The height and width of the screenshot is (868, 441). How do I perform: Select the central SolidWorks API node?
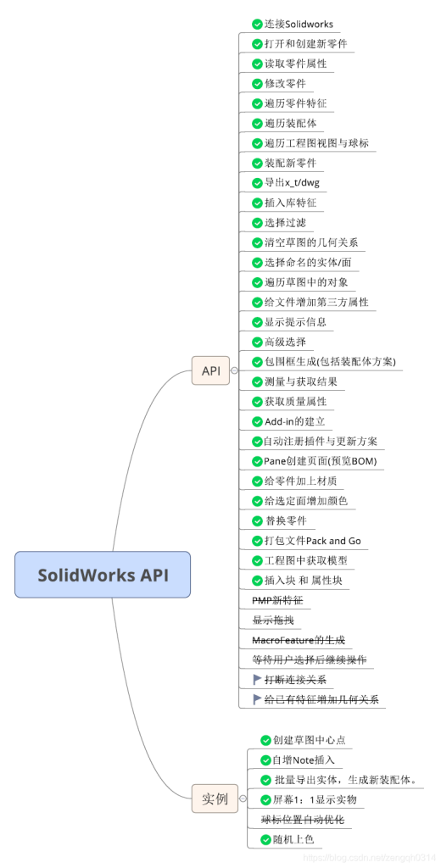(x=103, y=575)
